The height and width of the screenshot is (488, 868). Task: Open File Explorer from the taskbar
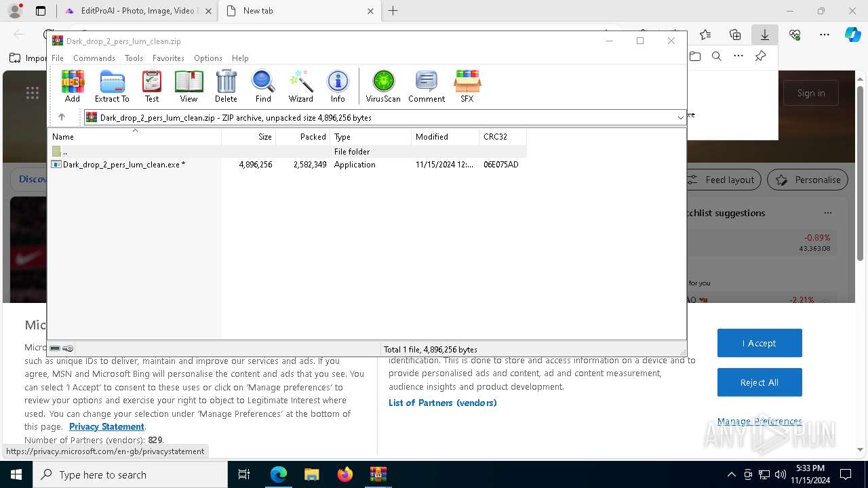click(x=311, y=474)
